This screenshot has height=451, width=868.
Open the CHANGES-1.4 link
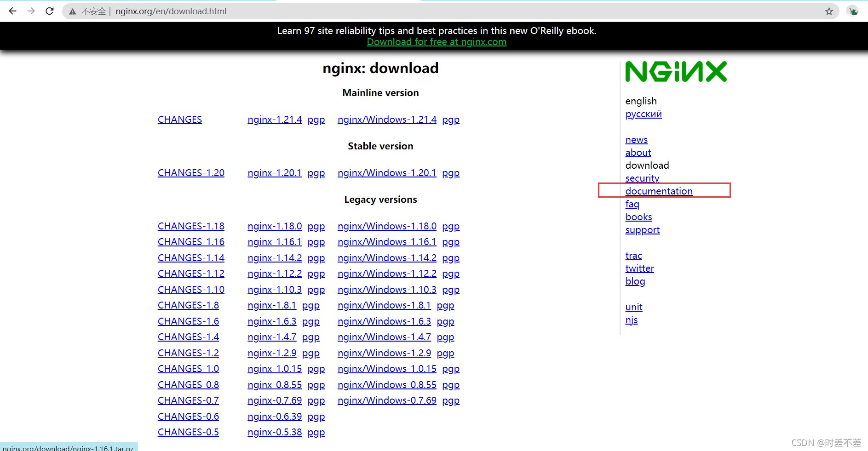(x=188, y=337)
